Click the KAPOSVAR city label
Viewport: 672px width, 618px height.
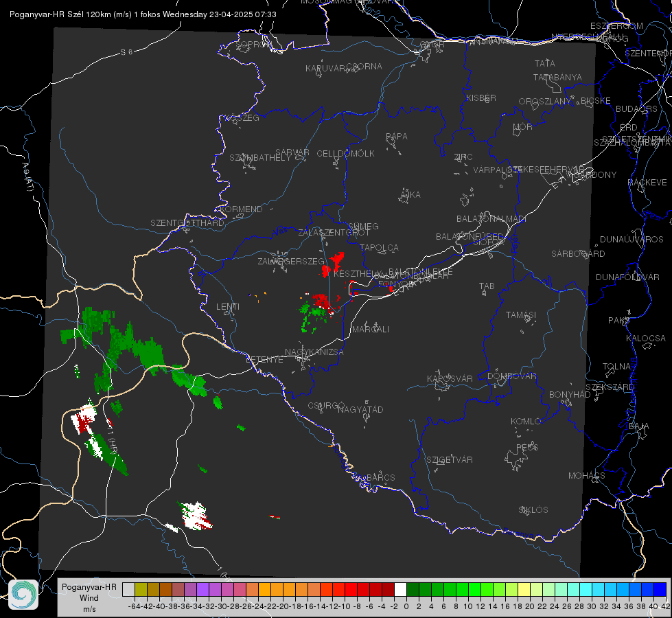pyautogui.click(x=450, y=378)
